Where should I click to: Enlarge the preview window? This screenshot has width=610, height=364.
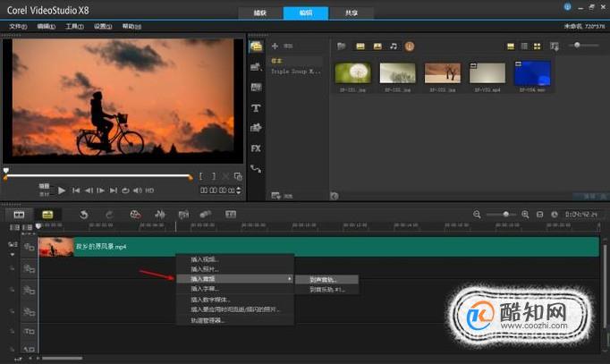[238, 176]
